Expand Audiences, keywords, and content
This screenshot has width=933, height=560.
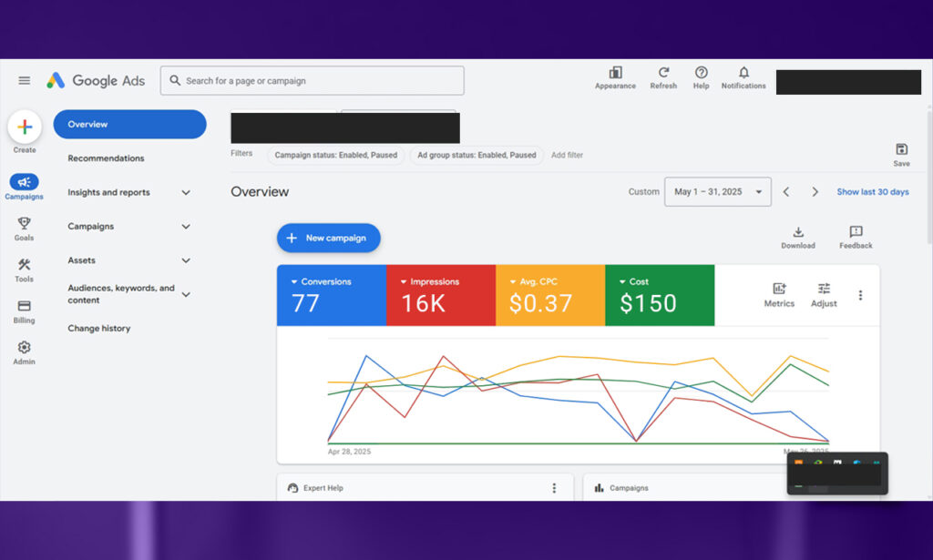pyautogui.click(x=129, y=294)
